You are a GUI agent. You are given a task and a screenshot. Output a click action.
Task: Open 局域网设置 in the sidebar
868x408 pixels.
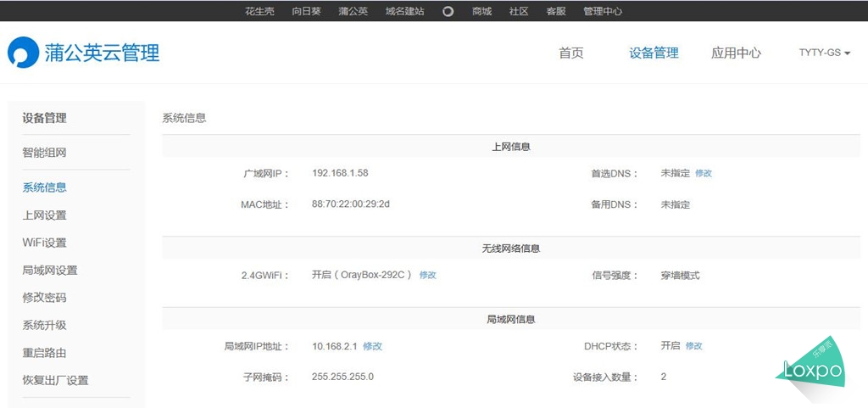tap(50, 270)
